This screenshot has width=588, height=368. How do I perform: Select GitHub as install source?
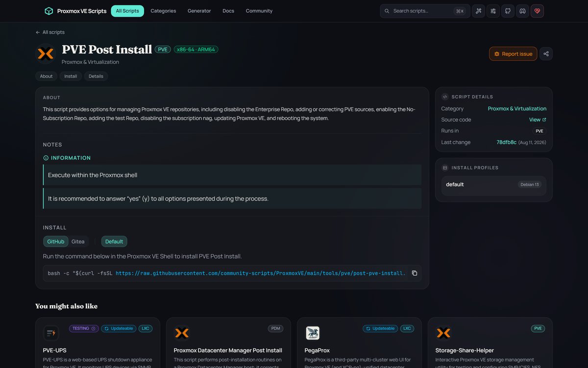tap(56, 241)
